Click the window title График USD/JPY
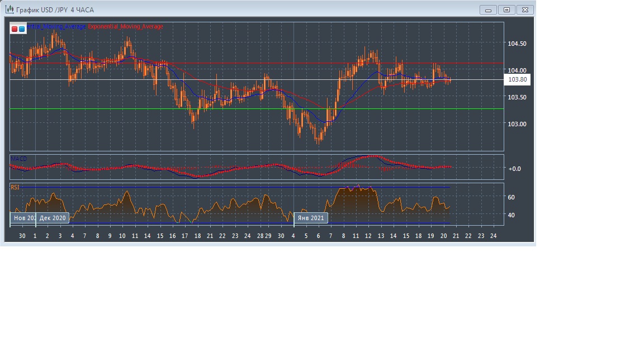The image size is (644, 362). [55, 9]
